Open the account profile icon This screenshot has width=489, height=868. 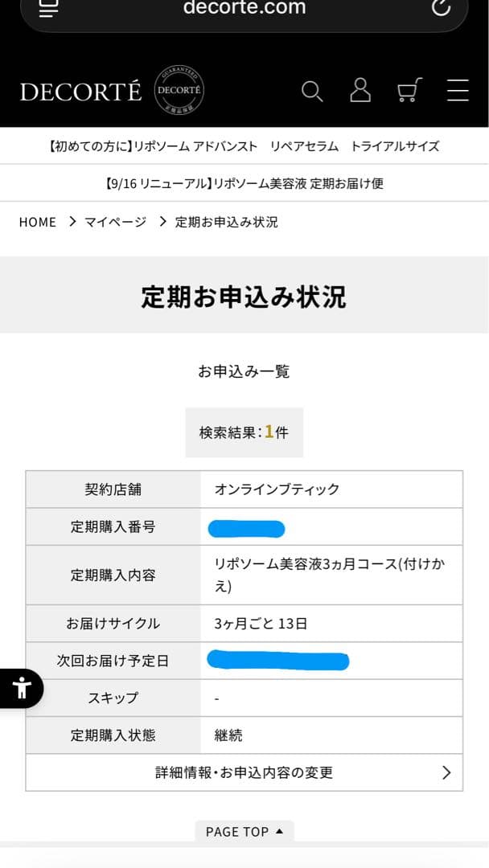pos(360,91)
